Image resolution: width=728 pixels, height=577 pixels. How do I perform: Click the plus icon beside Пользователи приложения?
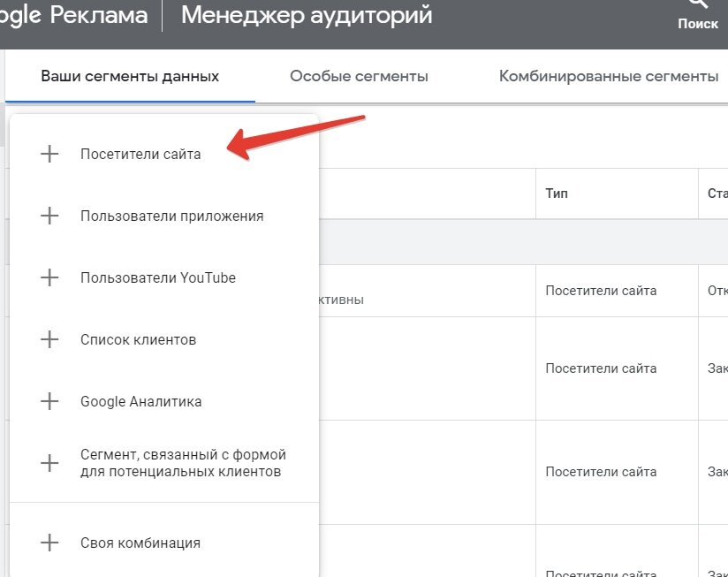coord(49,216)
